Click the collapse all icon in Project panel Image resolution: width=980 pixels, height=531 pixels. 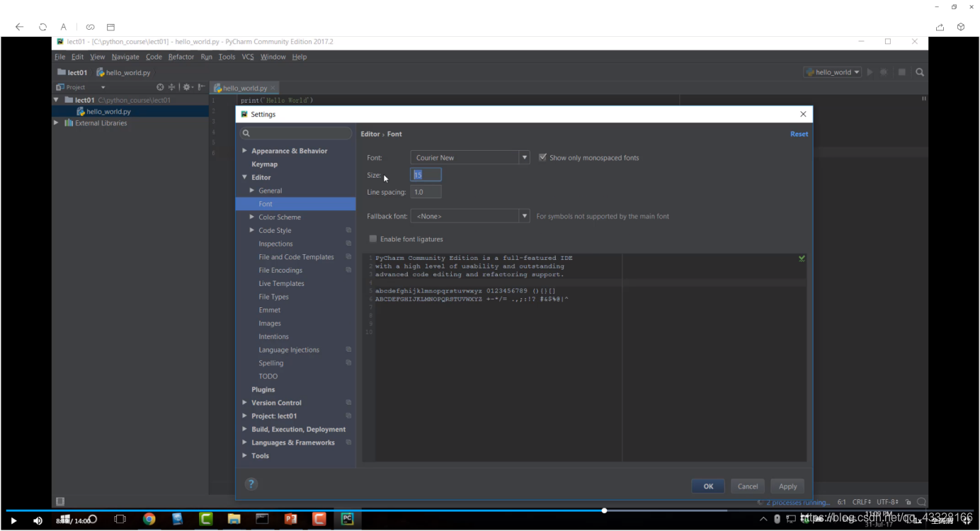click(171, 87)
